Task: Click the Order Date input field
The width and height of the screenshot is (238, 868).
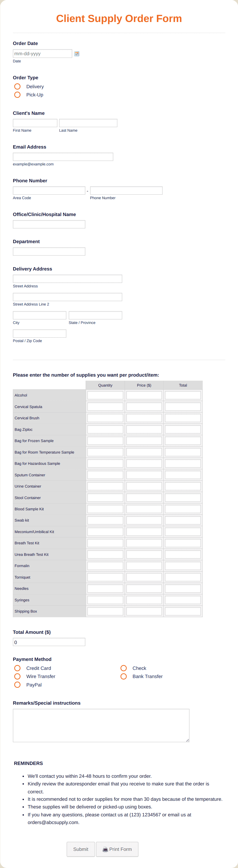Action: (x=42, y=53)
